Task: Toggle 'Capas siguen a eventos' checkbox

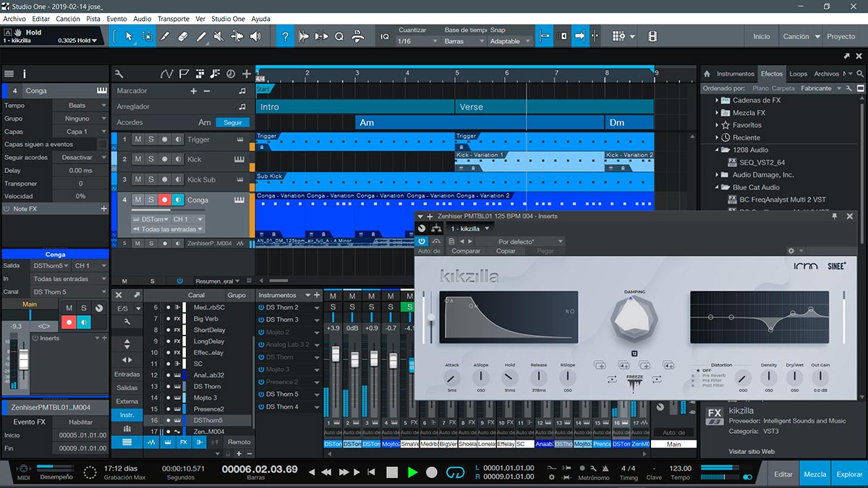Action: (x=102, y=145)
